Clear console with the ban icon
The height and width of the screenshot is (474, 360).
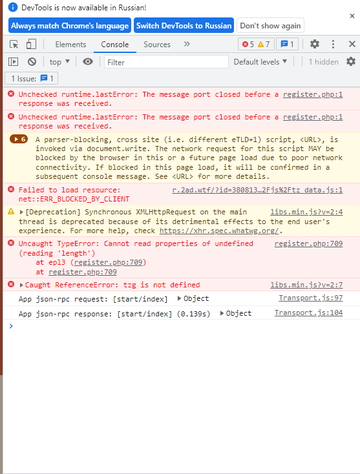click(x=32, y=62)
